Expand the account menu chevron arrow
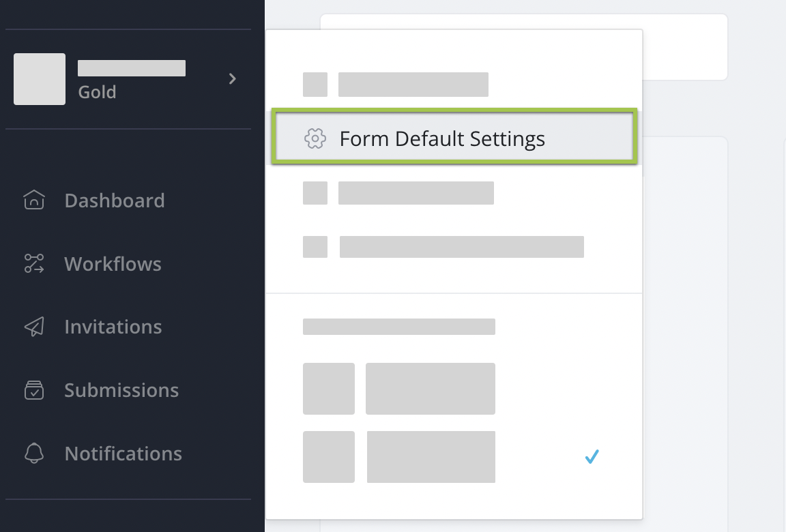The height and width of the screenshot is (532, 786). 233,79
